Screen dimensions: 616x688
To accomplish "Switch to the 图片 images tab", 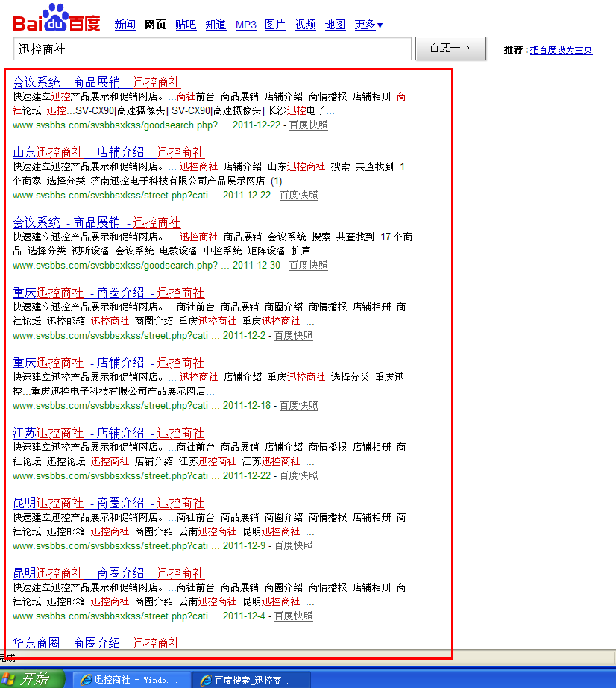I will pos(275,25).
